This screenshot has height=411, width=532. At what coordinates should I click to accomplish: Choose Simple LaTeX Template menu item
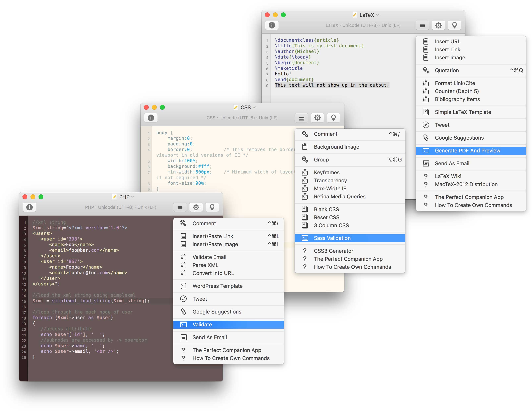(463, 112)
